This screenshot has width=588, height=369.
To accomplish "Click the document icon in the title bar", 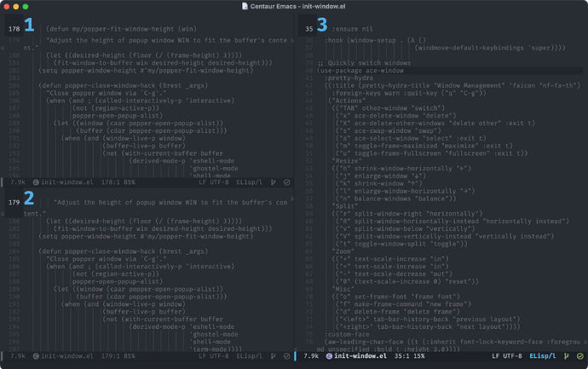I will click(x=245, y=6).
